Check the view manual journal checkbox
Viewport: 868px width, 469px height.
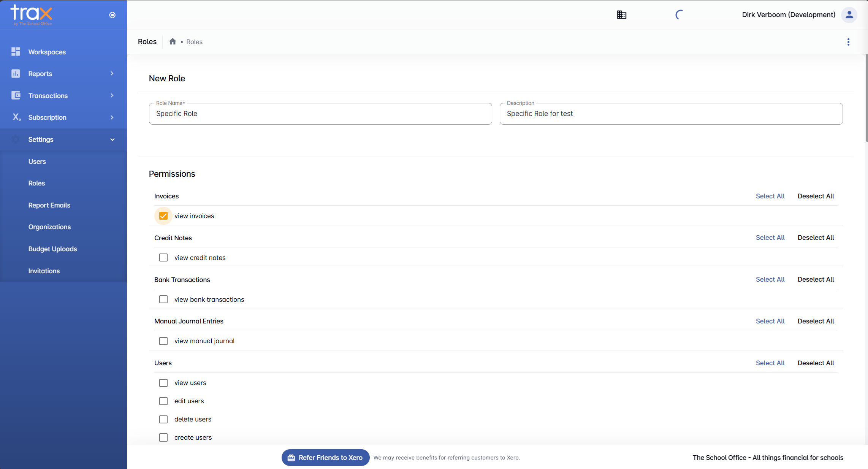pyautogui.click(x=163, y=341)
